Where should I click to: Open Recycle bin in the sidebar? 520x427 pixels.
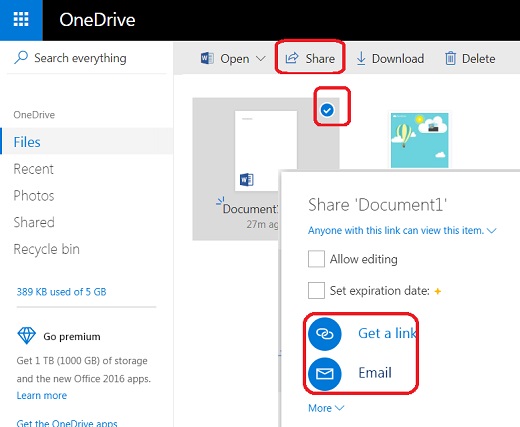[46, 249]
